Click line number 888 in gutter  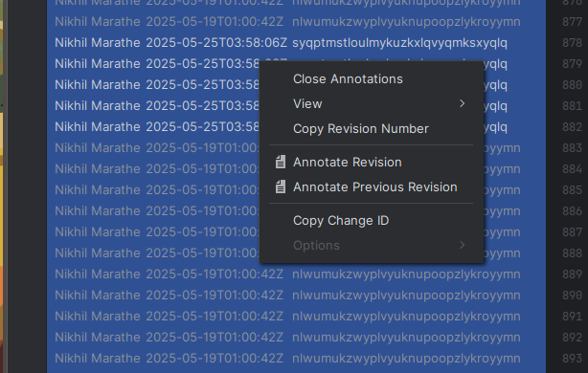573,253
